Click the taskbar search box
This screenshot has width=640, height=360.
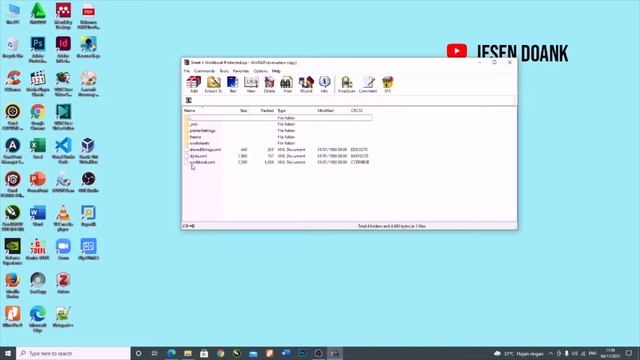tap(74, 353)
